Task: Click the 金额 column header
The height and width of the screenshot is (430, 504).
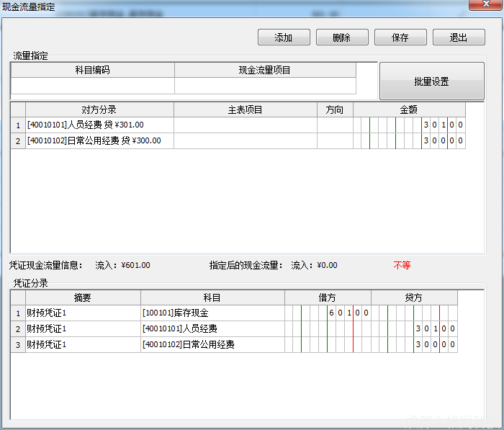Action: pyautogui.click(x=408, y=109)
